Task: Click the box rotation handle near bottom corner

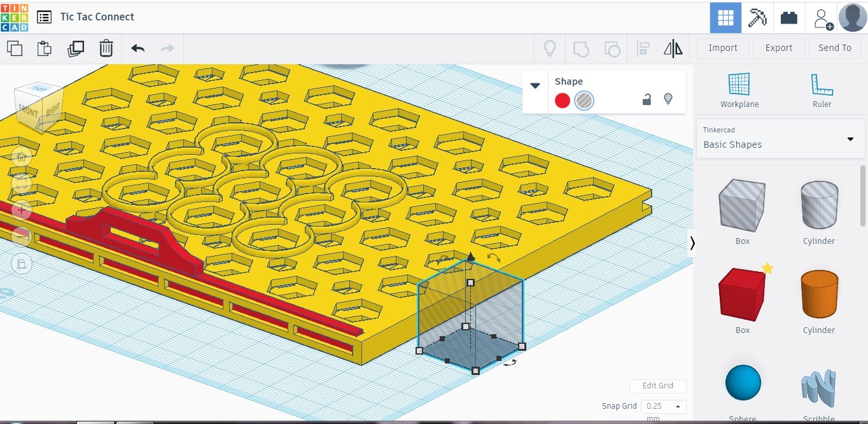Action: coord(510,362)
